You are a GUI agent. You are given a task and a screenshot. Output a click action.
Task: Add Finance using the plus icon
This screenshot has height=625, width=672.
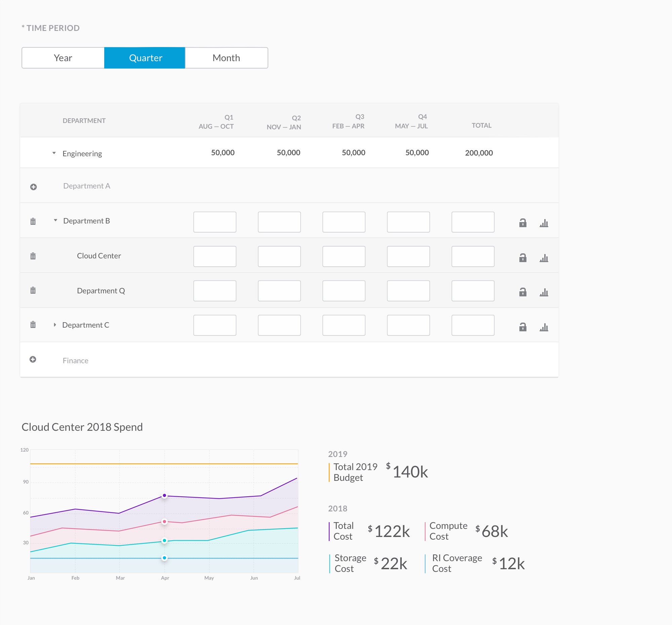pos(33,359)
